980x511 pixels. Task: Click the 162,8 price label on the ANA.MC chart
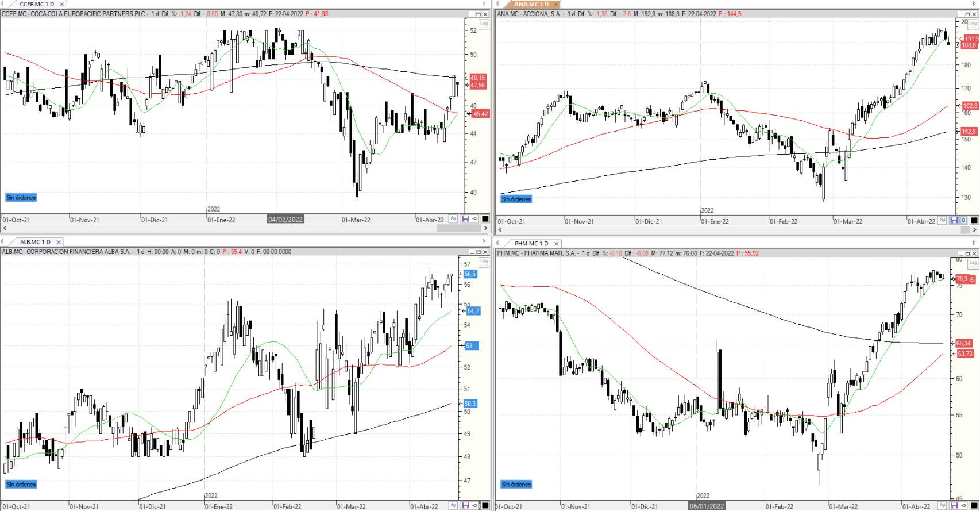pyautogui.click(x=970, y=106)
